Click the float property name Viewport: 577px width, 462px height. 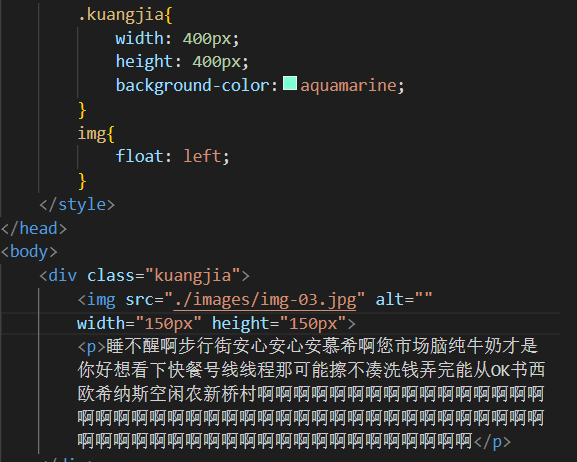pyautogui.click(x=139, y=156)
